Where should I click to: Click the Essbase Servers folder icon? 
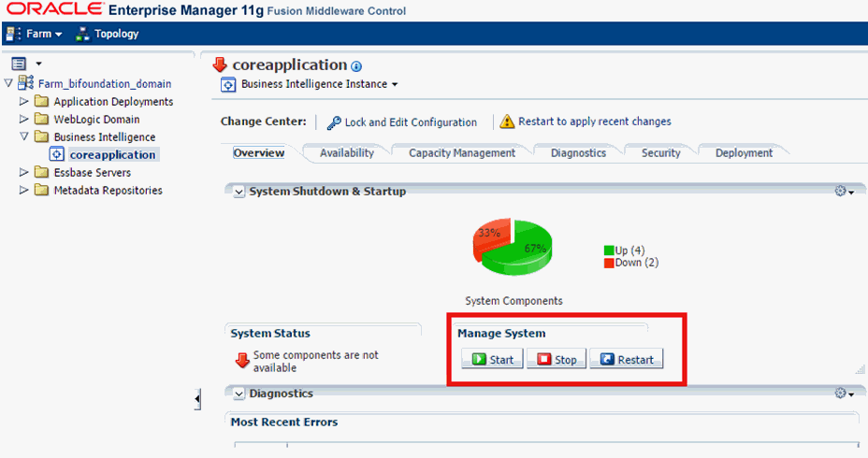(x=41, y=172)
